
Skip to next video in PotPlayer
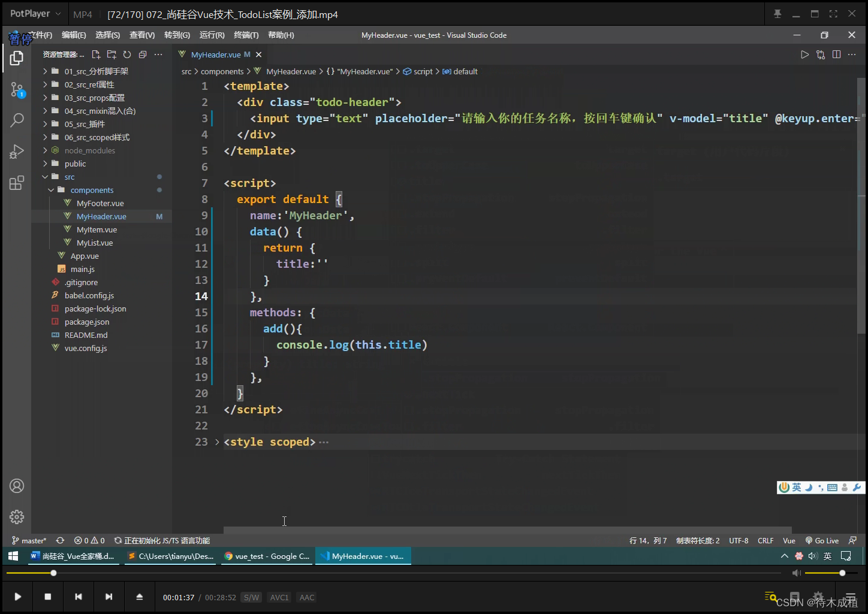coord(108,597)
